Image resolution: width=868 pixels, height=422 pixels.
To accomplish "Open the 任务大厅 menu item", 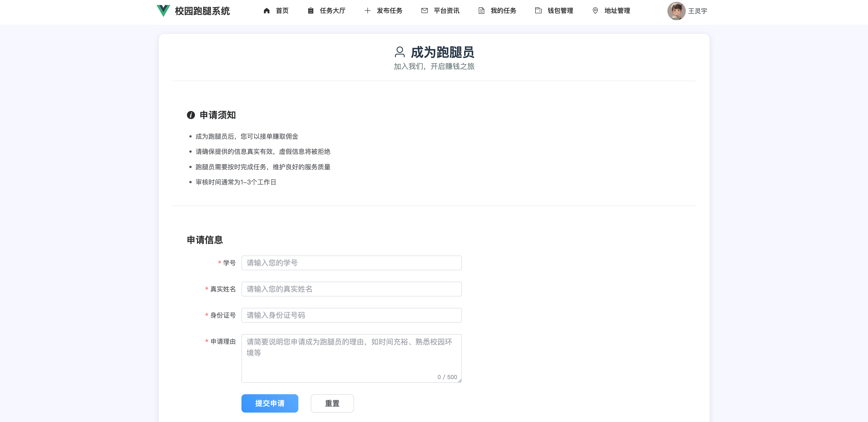I will (332, 11).
